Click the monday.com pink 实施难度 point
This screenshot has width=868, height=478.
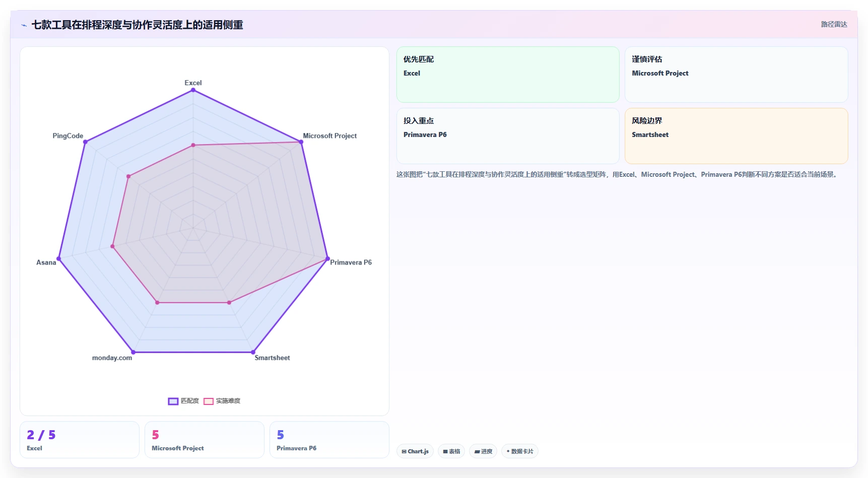(157, 303)
